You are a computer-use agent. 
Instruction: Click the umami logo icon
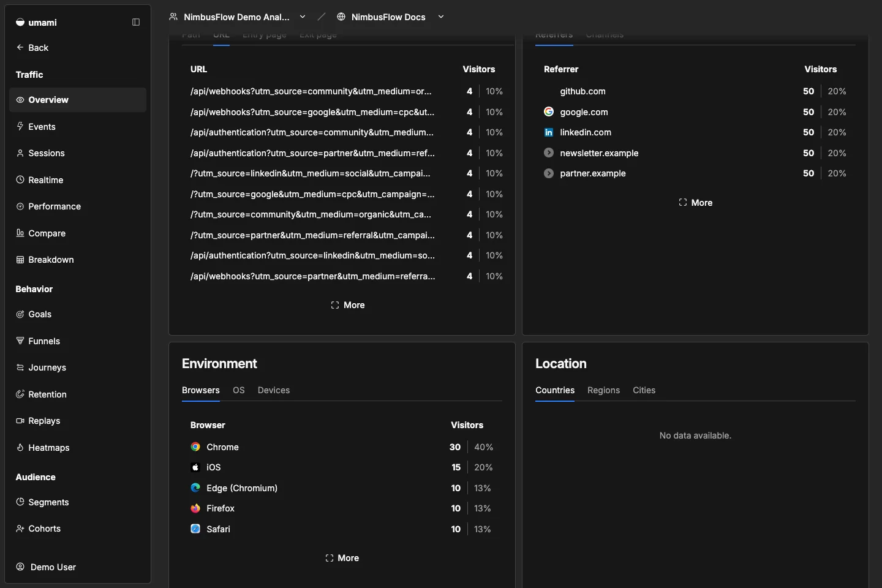20,22
